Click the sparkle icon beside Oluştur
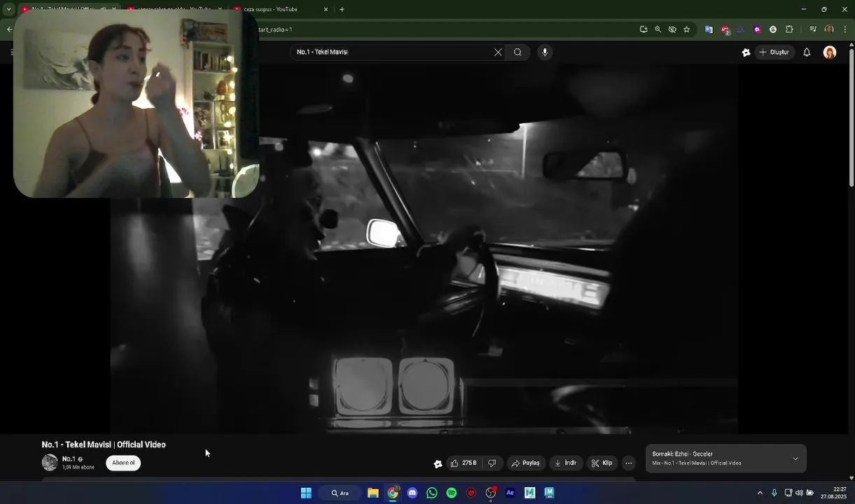The width and height of the screenshot is (855, 504). click(x=746, y=52)
